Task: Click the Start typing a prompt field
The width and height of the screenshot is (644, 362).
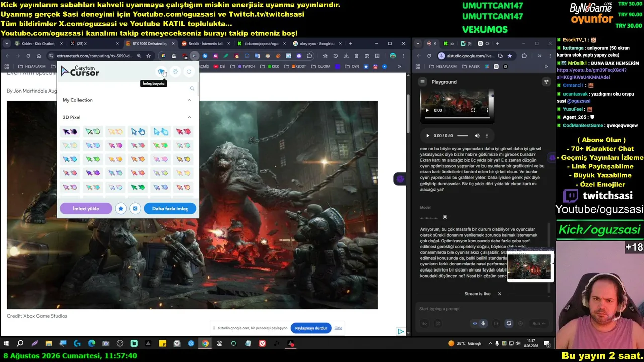Action: pyautogui.click(x=483, y=309)
